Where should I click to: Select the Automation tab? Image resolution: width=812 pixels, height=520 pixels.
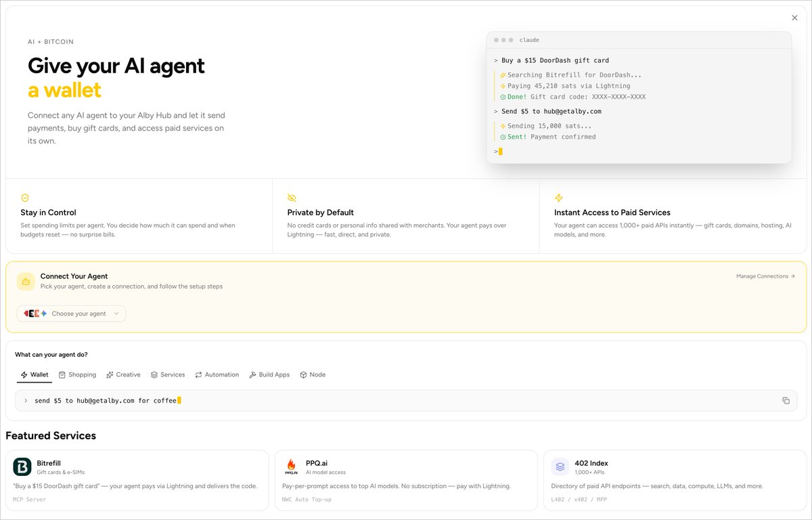(x=217, y=374)
